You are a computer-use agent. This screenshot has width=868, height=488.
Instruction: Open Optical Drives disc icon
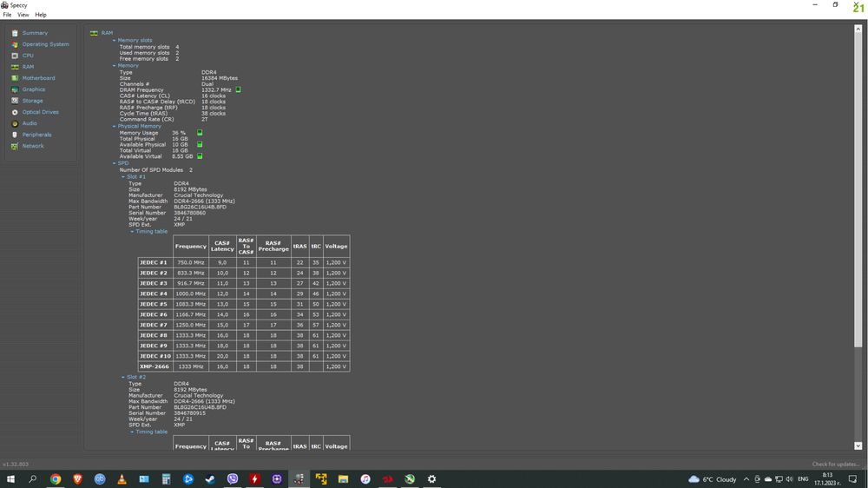point(15,112)
